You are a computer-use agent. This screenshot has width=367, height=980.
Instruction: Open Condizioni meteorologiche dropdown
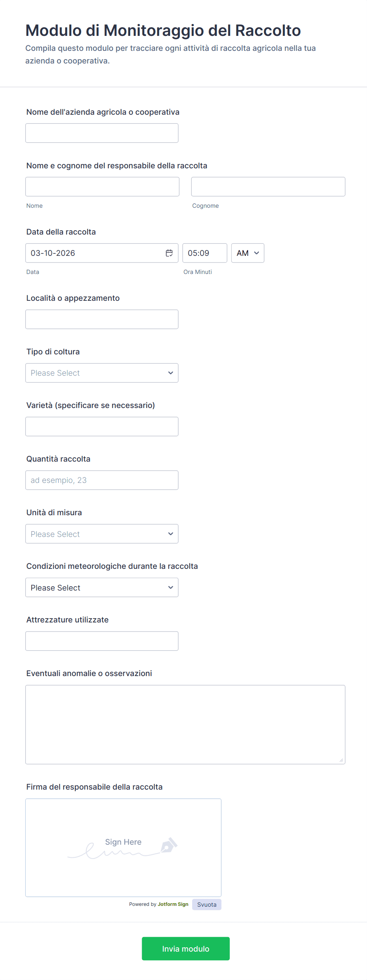(x=102, y=587)
